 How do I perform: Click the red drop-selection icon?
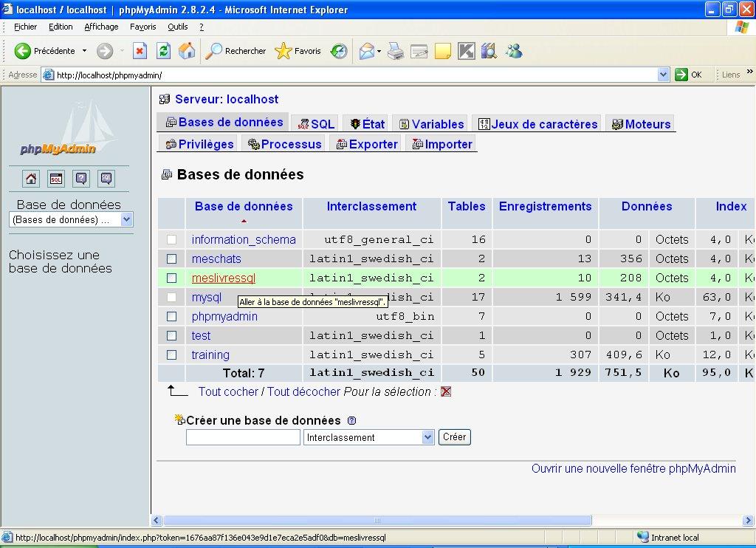click(446, 391)
